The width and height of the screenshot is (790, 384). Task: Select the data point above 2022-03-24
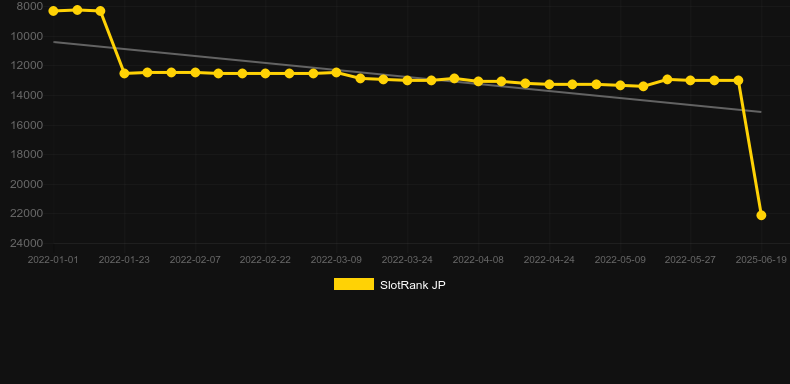(x=408, y=80)
